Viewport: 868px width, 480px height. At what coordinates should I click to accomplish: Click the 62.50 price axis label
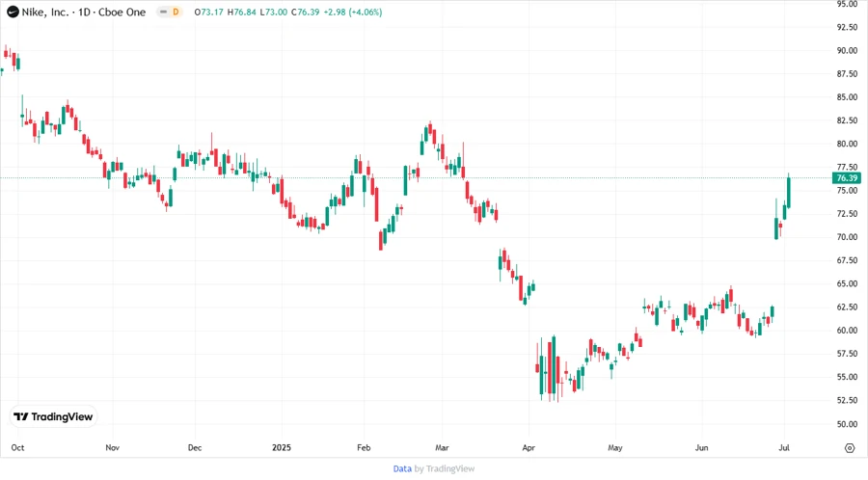(847, 307)
